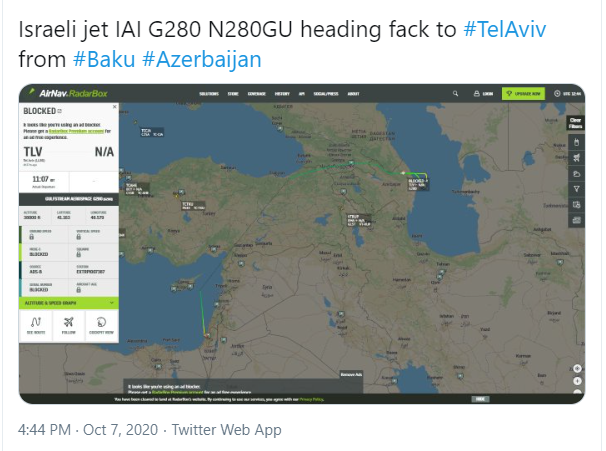Click the RadarBox Premium account link
The height and width of the screenshot is (451, 606).
pos(77,131)
